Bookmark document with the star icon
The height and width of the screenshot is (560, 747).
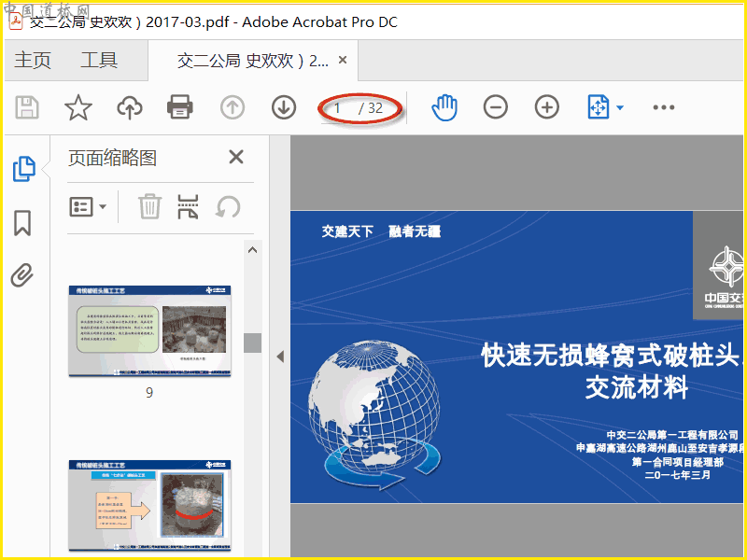pyautogui.click(x=78, y=107)
